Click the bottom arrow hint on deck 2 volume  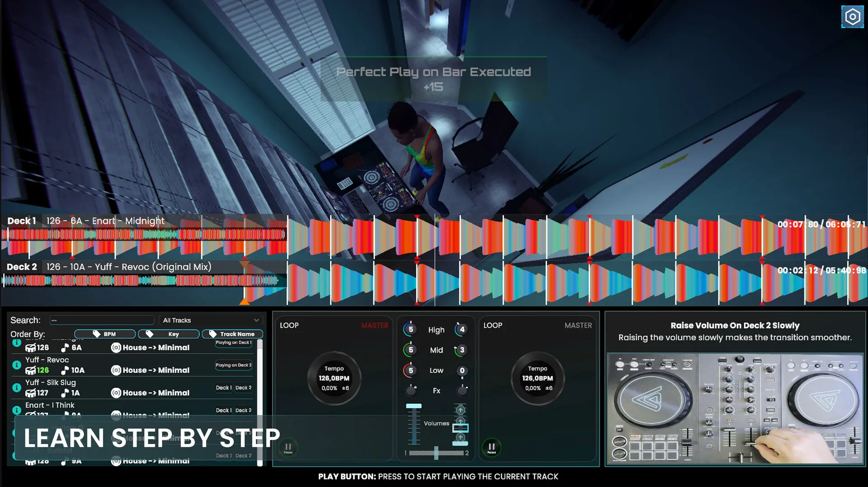(460, 437)
